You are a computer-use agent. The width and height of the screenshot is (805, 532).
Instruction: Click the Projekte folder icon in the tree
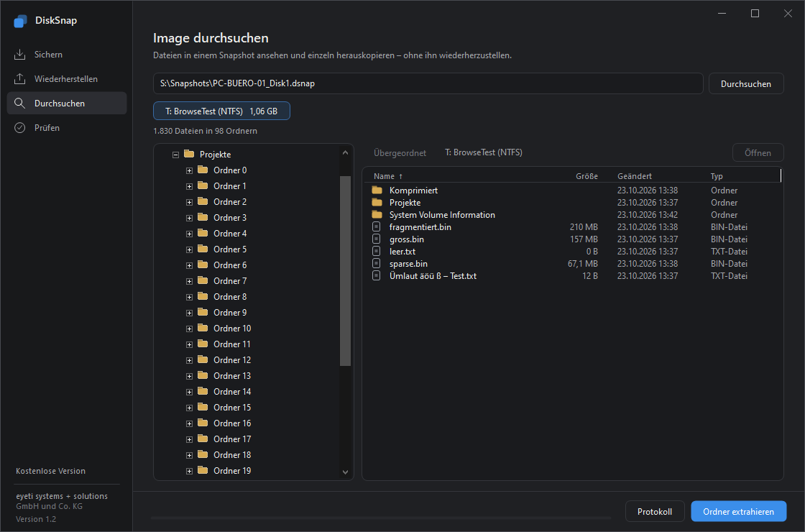pos(189,154)
